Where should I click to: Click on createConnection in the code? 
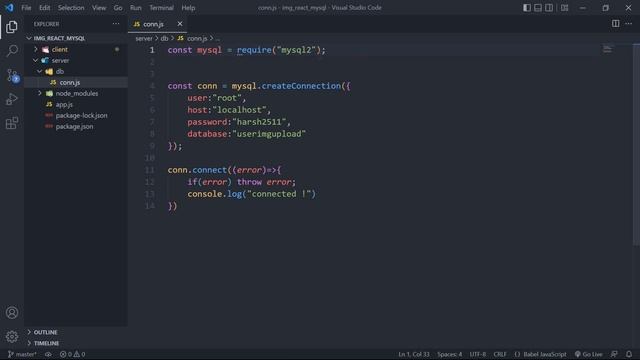pos(301,86)
